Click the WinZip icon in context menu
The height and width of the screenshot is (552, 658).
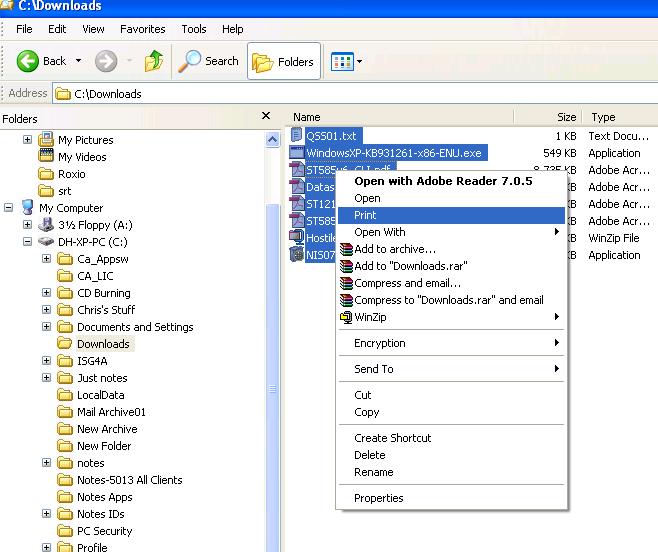click(346, 317)
